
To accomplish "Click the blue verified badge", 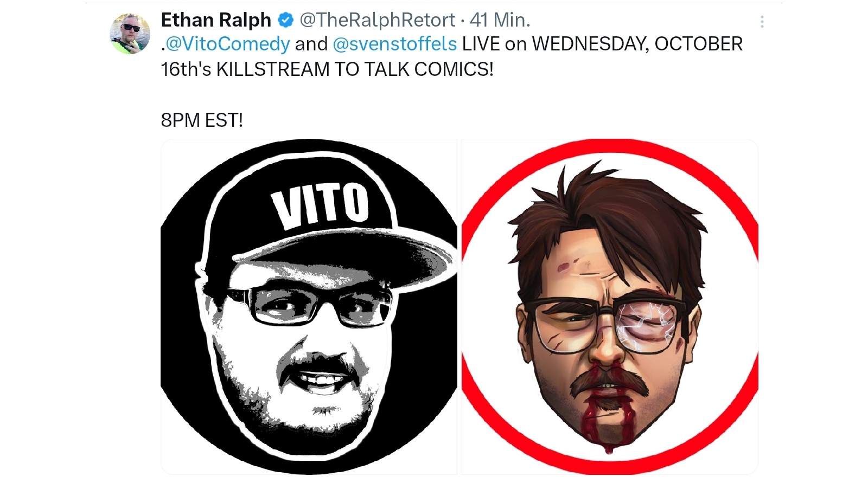I will pyautogui.click(x=285, y=21).
